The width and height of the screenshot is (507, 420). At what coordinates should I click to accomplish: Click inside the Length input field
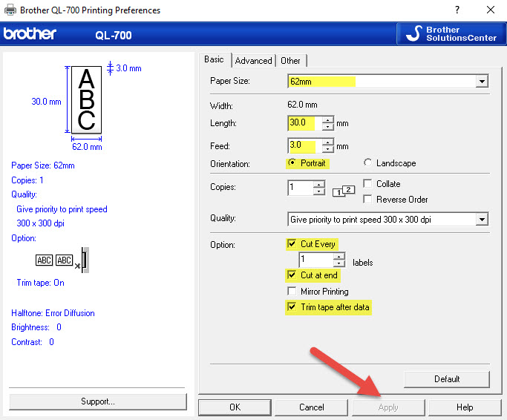point(301,123)
